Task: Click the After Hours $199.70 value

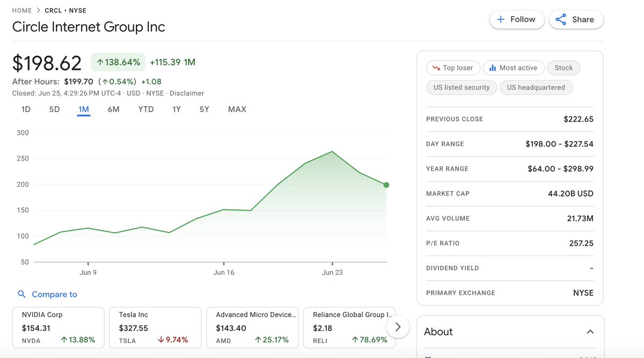Action: [78, 82]
